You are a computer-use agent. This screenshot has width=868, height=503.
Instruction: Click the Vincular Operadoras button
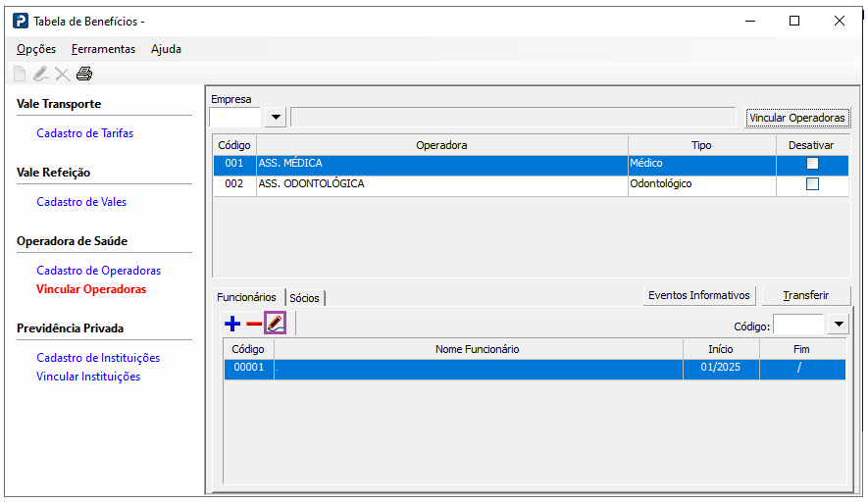point(797,118)
